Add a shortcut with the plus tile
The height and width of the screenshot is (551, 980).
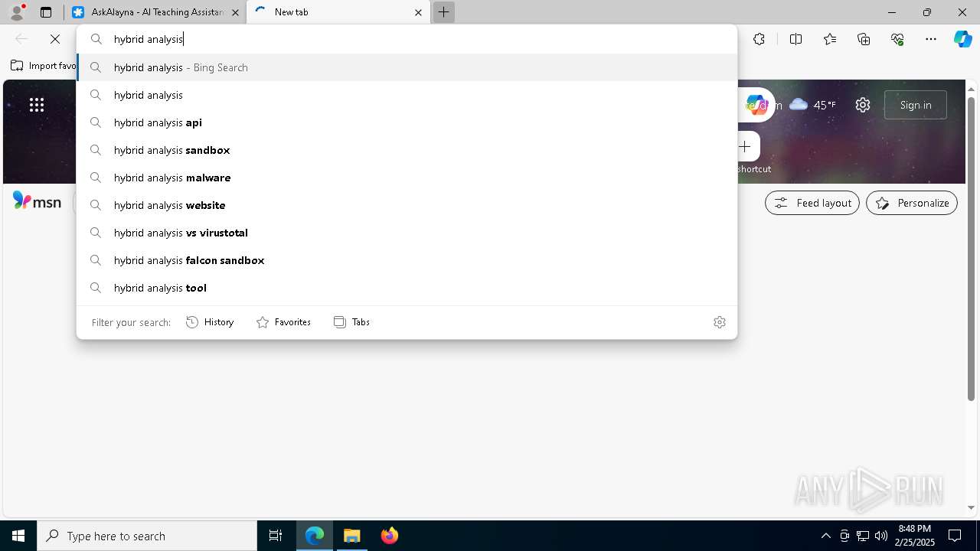click(745, 146)
